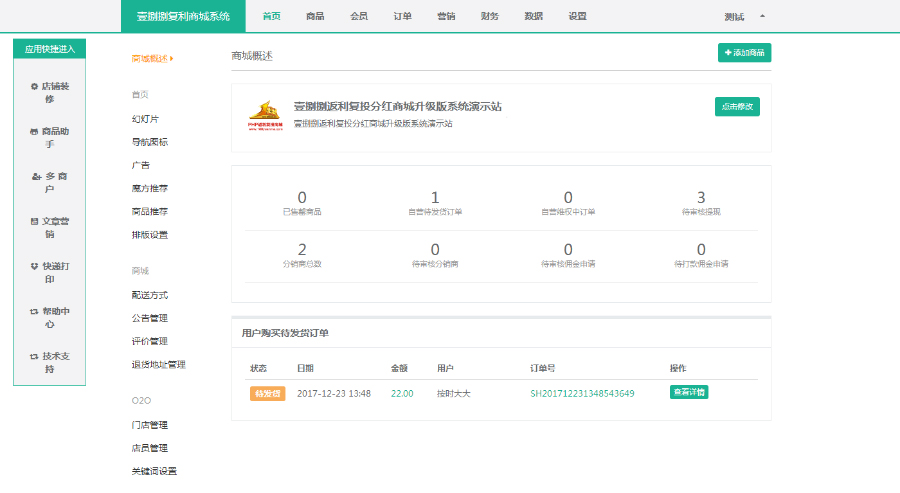This screenshot has height=493, width=900.
Task: Click the 测试 account name
Action: tap(734, 17)
